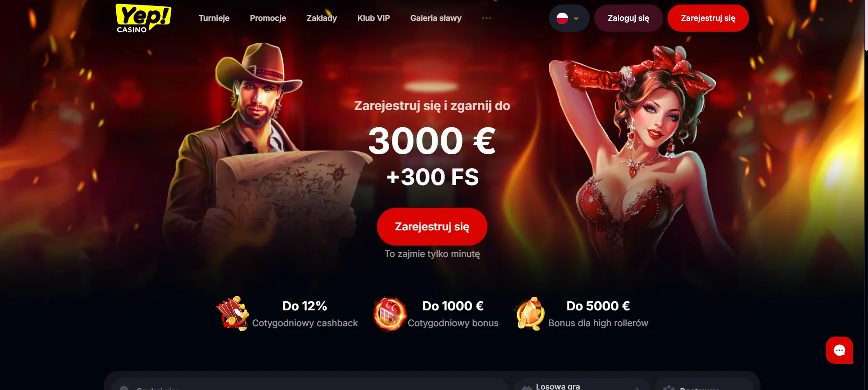Click header Zarejestruj się button

coord(708,18)
